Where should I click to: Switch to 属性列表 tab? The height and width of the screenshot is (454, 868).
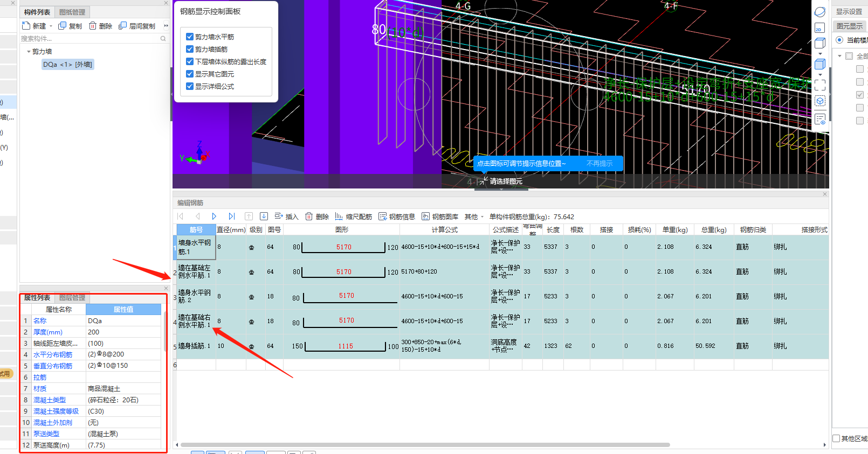pos(37,297)
